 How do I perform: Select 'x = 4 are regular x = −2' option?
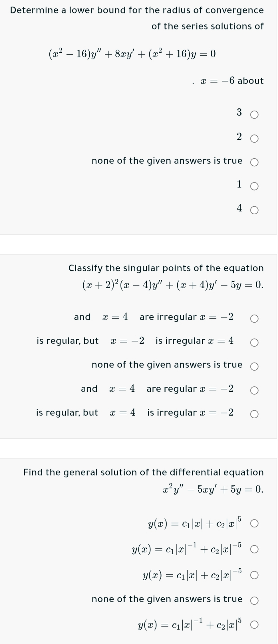pos(254,390)
